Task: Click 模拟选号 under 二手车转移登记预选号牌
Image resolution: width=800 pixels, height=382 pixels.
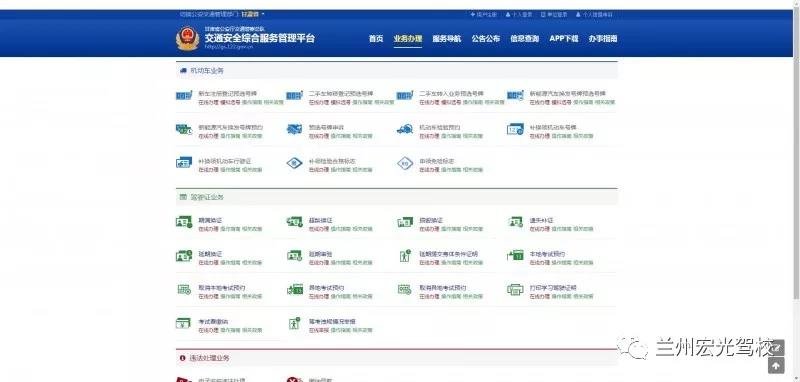Action: [x=340, y=103]
